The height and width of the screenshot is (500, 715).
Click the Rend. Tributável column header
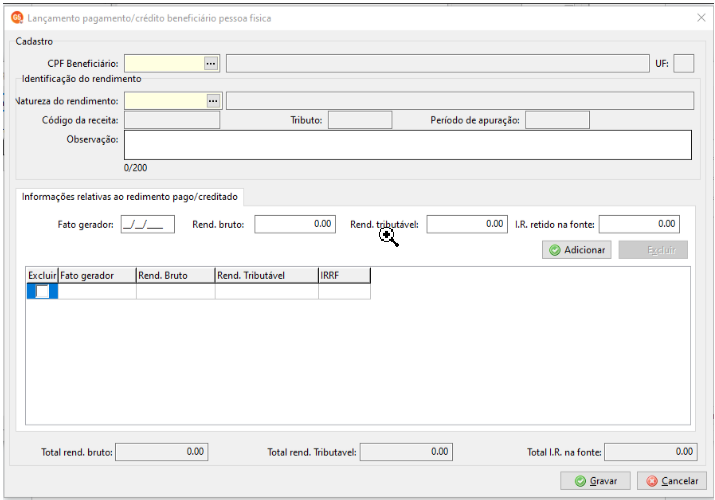tap(267, 275)
